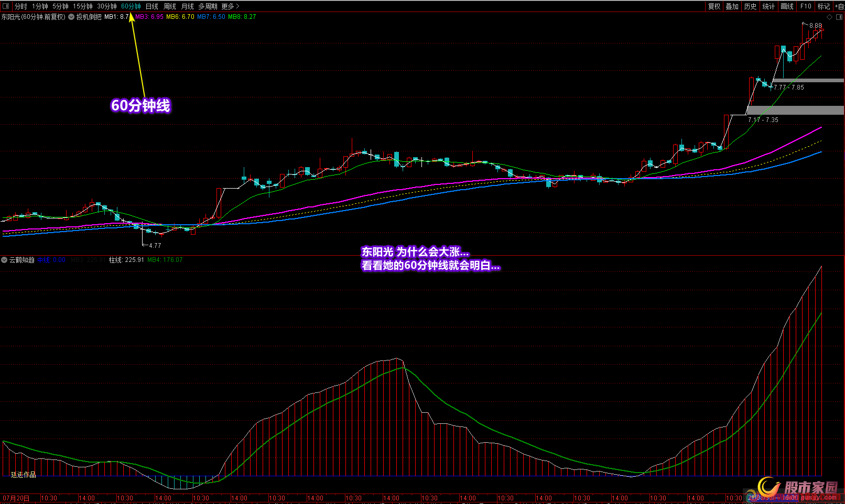
Task: Click the 叠加 overlay button
Action: 732,6
